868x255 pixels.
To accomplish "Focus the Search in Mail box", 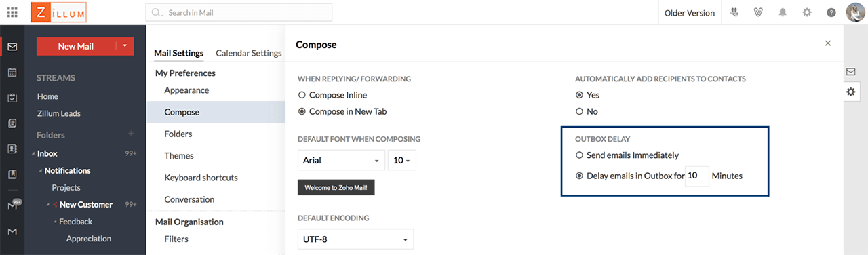I will 239,12.
